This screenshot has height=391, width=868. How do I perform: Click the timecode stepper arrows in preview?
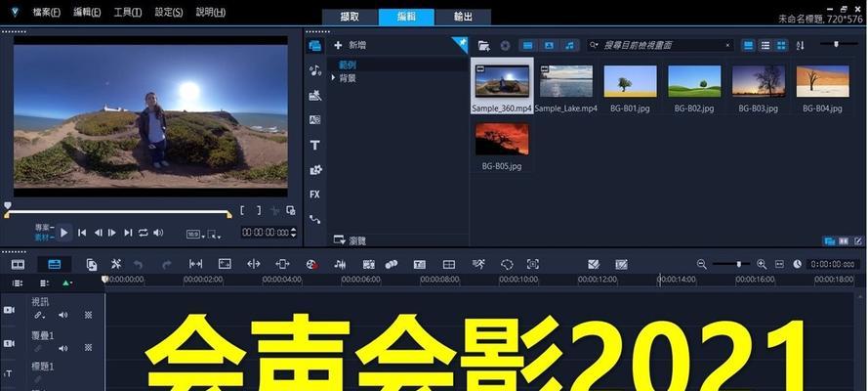pyautogui.click(x=293, y=233)
